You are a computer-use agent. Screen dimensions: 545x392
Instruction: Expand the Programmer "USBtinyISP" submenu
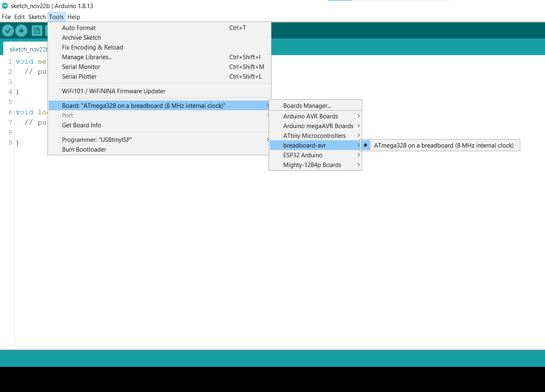(x=160, y=140)
